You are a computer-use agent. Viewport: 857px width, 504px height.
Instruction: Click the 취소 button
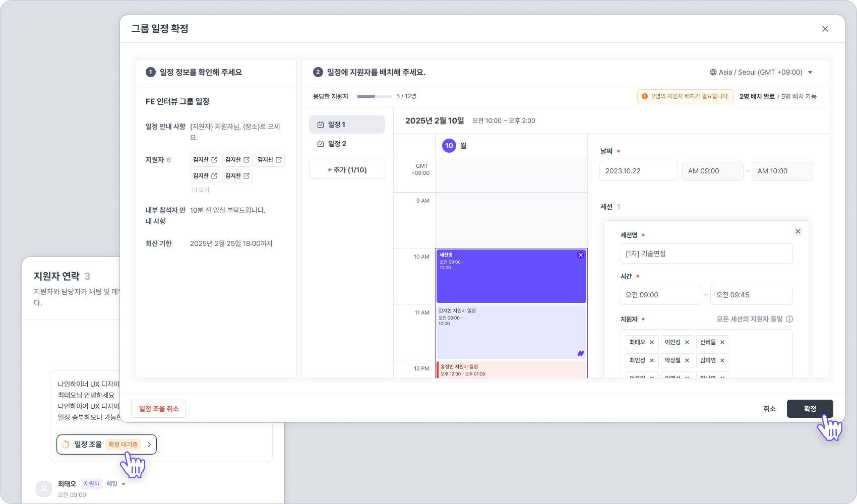[769, 409]
